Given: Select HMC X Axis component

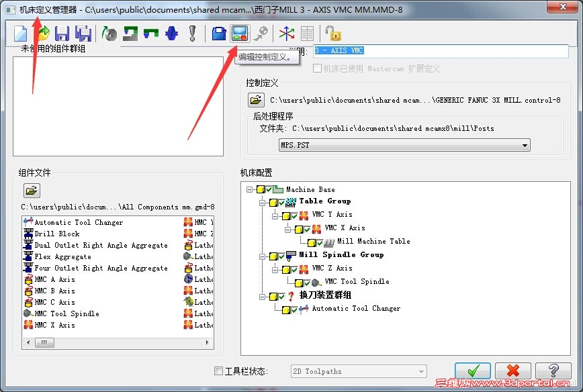Looking at the screenshot, I should pyautogui.click(x=50, y=325).
